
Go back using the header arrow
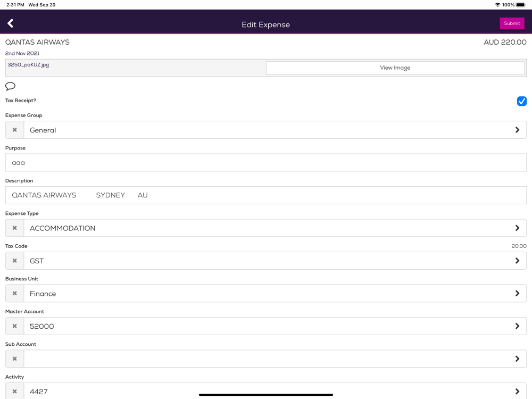pos(11,23)
